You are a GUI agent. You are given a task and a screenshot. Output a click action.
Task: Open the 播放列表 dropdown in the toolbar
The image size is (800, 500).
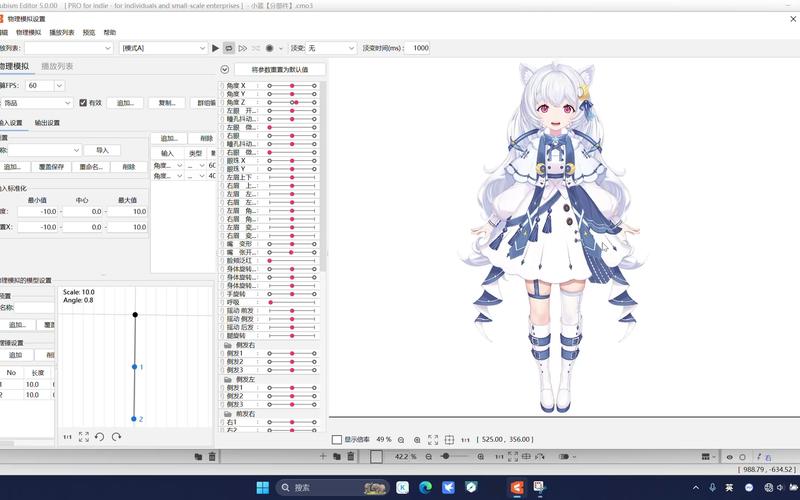[x=68, y=48]
